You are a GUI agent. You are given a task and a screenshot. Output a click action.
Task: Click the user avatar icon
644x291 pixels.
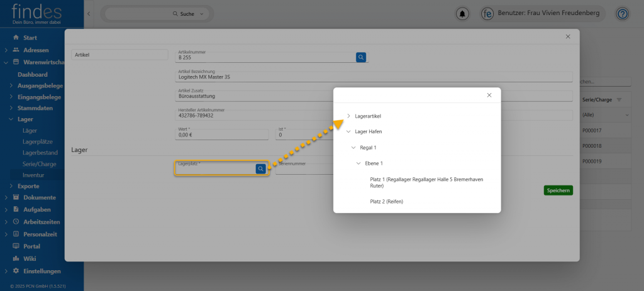point(487,14)
